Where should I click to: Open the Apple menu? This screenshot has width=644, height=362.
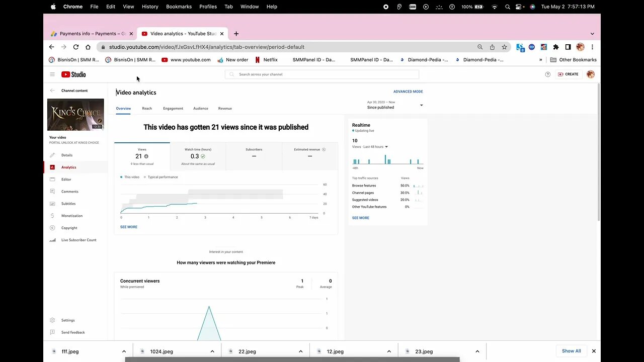click(x=53, y=7)
